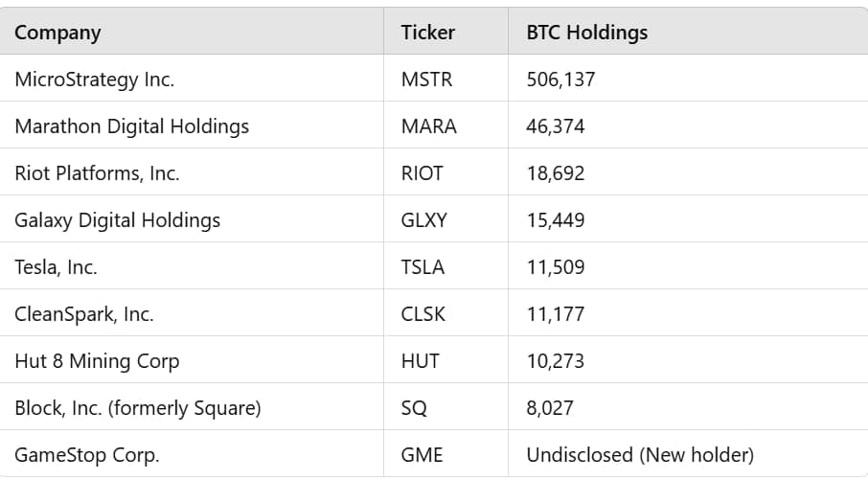Screen dimensions: 868x480
Task: Click the Ticker column header
Action: click(427, 33)
